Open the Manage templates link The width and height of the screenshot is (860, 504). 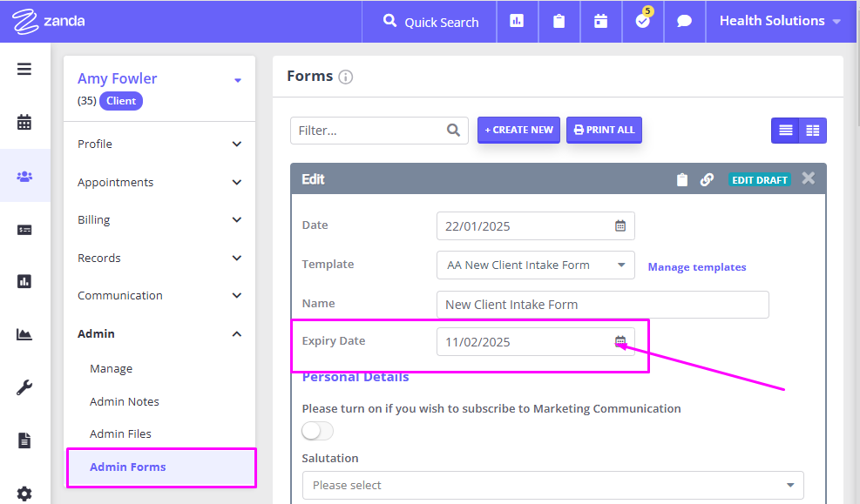(696, 266)
